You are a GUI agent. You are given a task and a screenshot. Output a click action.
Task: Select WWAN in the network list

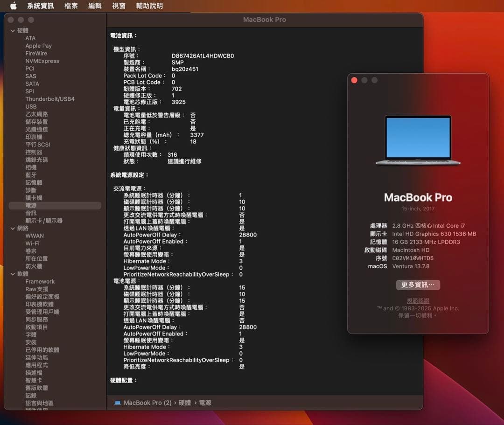(35, 236)
